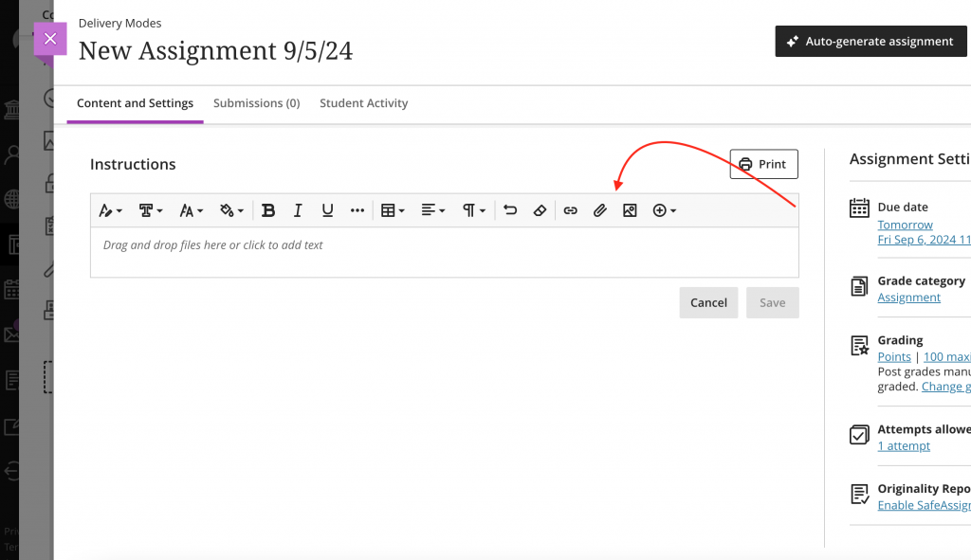Open the table insert dropdown

point(392,209)
